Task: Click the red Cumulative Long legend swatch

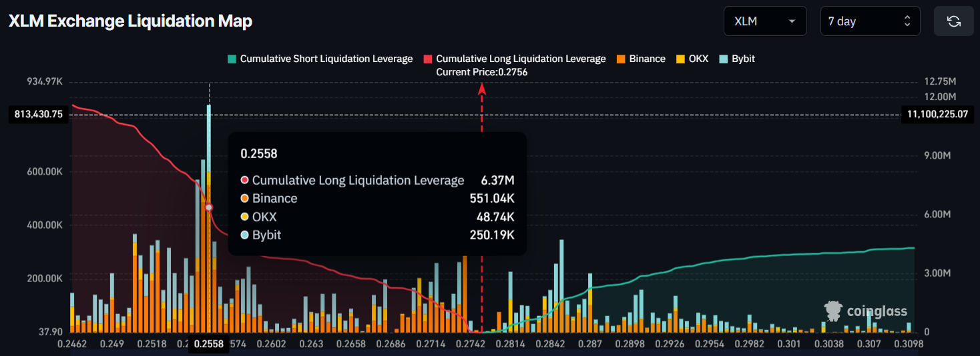Action: coord(427,59)
